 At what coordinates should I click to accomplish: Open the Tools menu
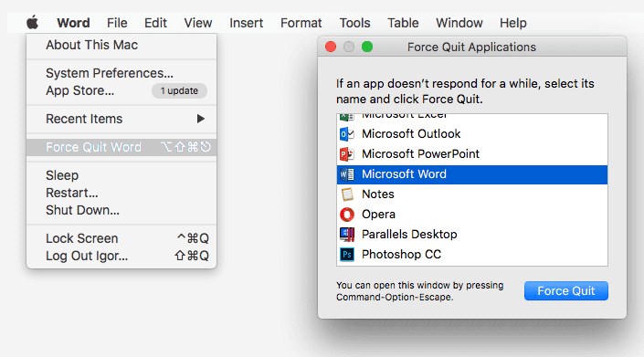[x=354, y=23]
